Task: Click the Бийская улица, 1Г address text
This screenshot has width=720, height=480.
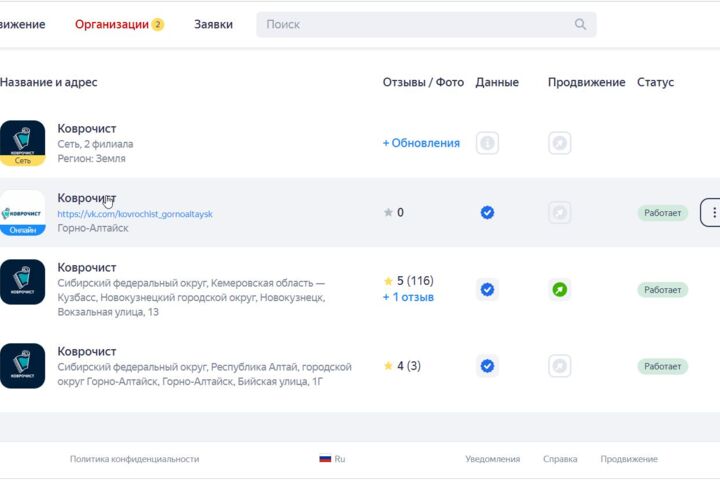Action: [x=280, y=382]
